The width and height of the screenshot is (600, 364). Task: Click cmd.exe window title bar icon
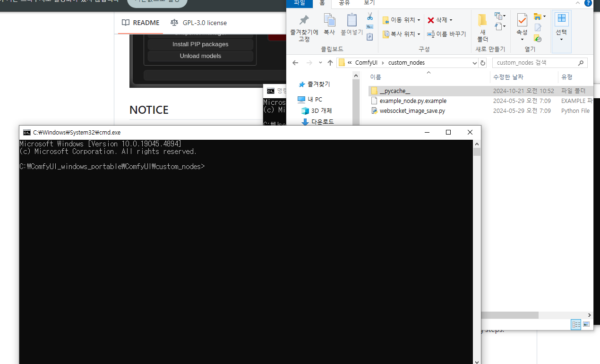pos(27,133)
